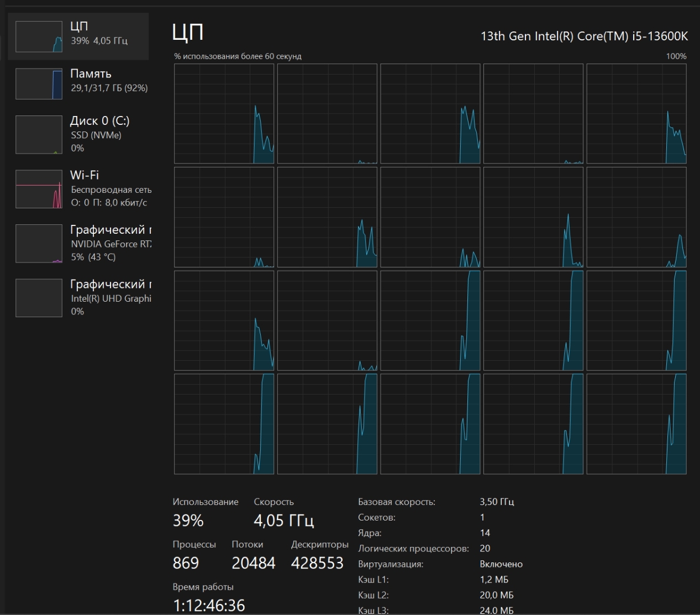Click the Кэш L3 label
700x615 pixels.
click(x=373, y=611)
